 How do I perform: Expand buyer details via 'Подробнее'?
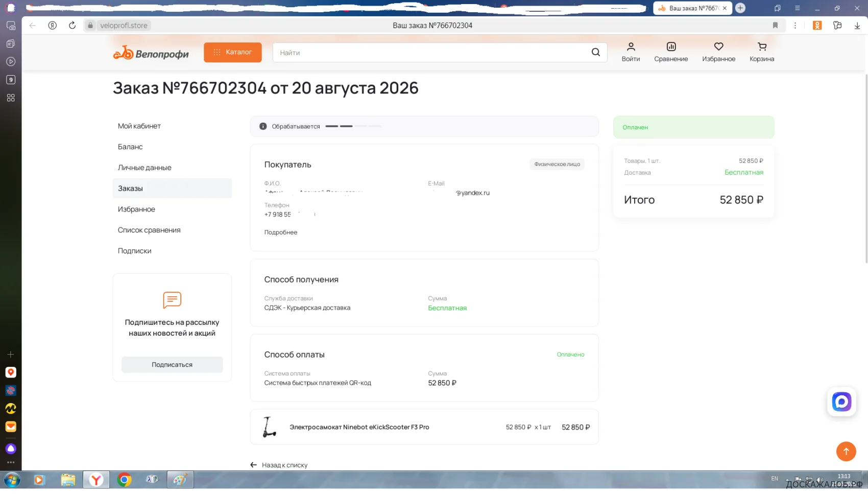(x=281, y=232)
